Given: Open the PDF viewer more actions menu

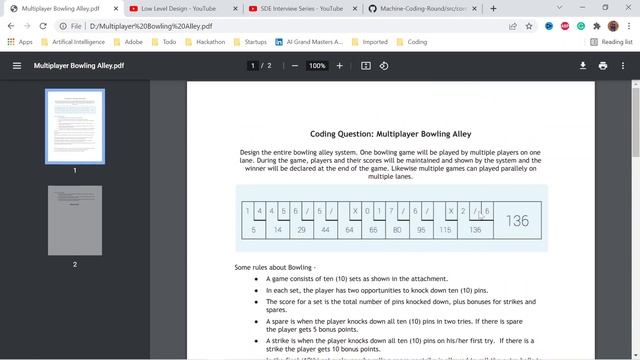Looking at the screenshot, I should tap(623, 66).
